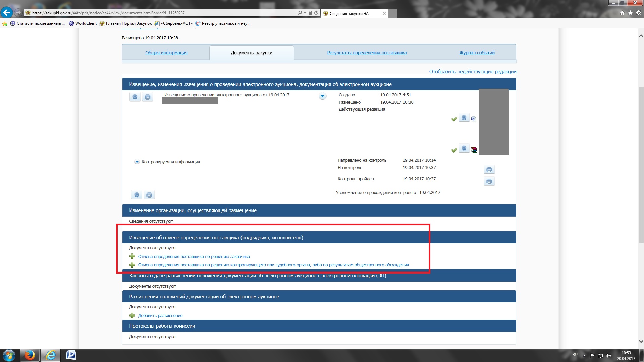The height and width of the screenshot is (362, 644).
Task: Click page vertical scrollbar down arrow
Action: point(641,341)
